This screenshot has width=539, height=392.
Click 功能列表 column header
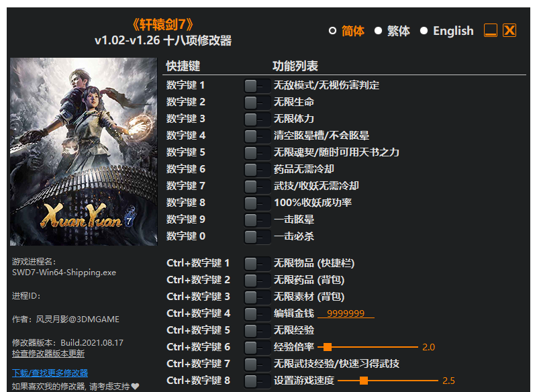[x=295, y=66]
